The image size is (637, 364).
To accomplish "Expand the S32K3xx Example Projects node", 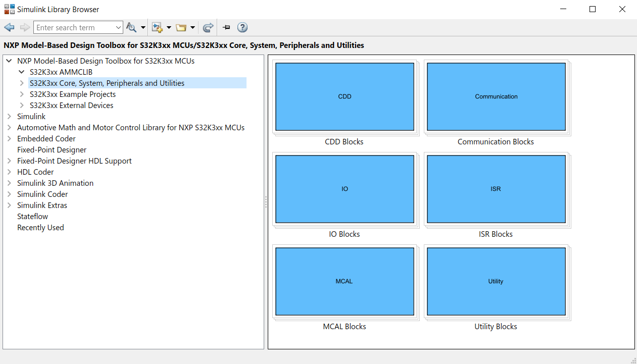I will coord(22,94).
